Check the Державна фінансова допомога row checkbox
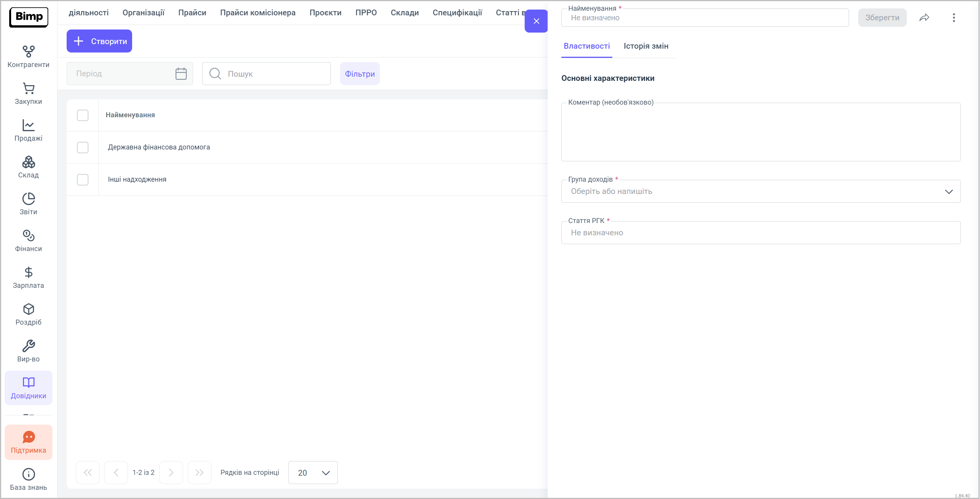Image resolution: width=980 pixels, height=499 pixels. (83, 148)
